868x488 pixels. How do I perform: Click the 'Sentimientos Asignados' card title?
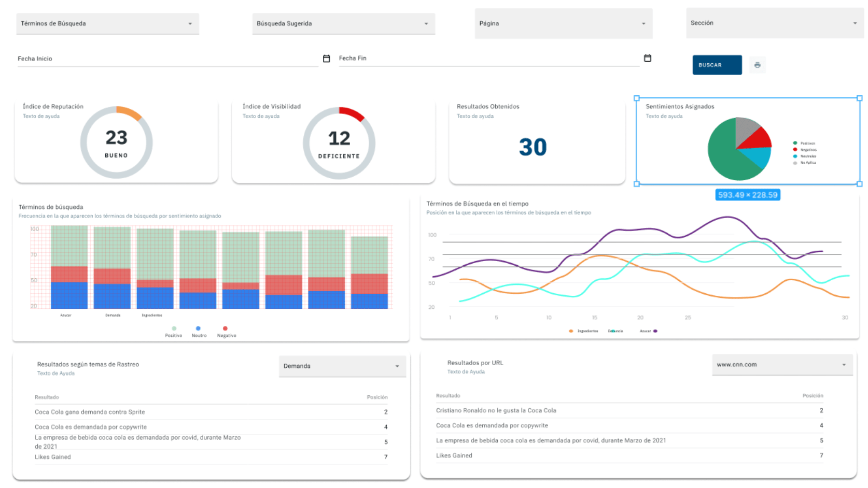point(680,106)
